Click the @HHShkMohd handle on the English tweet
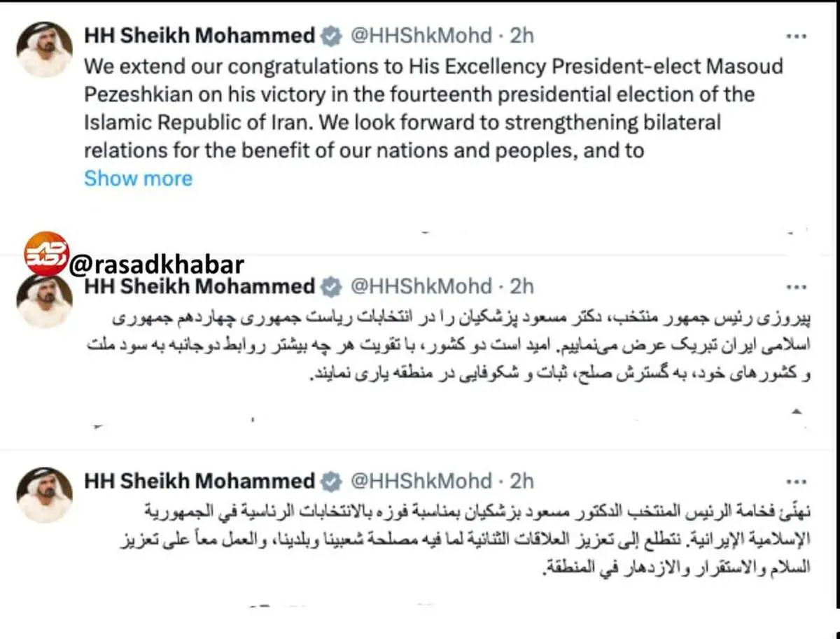Image resolution: width=840 pixels, height=639 pixels. (x=420, y=36)
